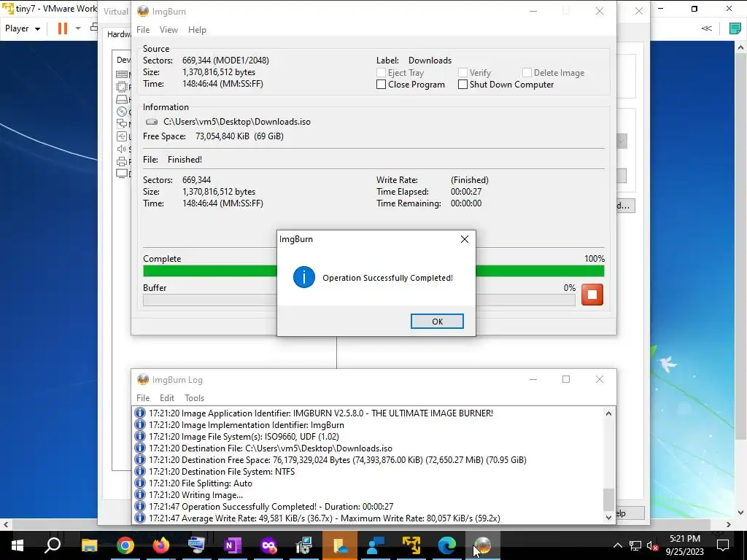Select the memory device icon in the Hardware list
The width and height of the screenshot is (747, 560).
pyautogui.click(x=122, y=74)
